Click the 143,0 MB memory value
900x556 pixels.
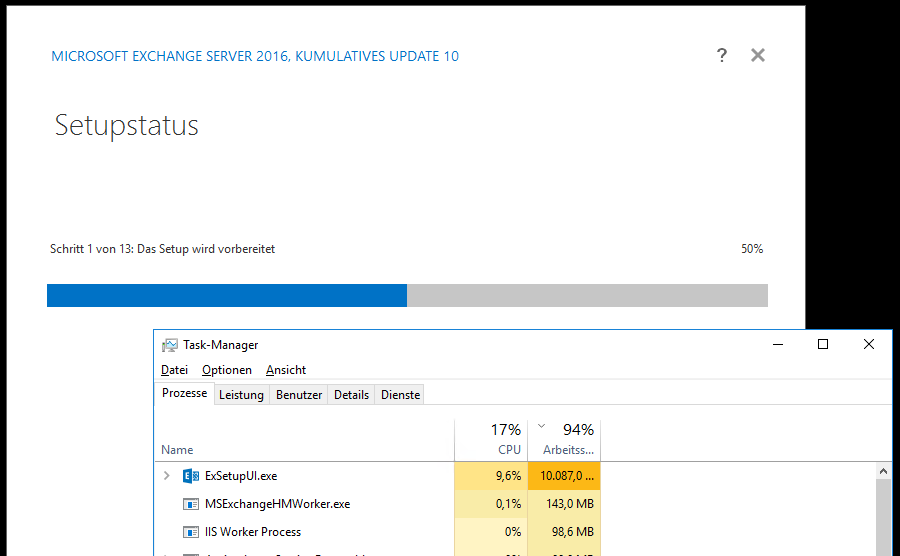click(569, 504)
